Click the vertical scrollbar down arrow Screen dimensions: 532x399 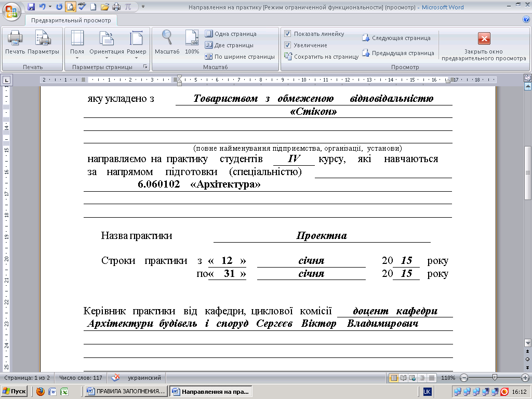pos(528,342)
